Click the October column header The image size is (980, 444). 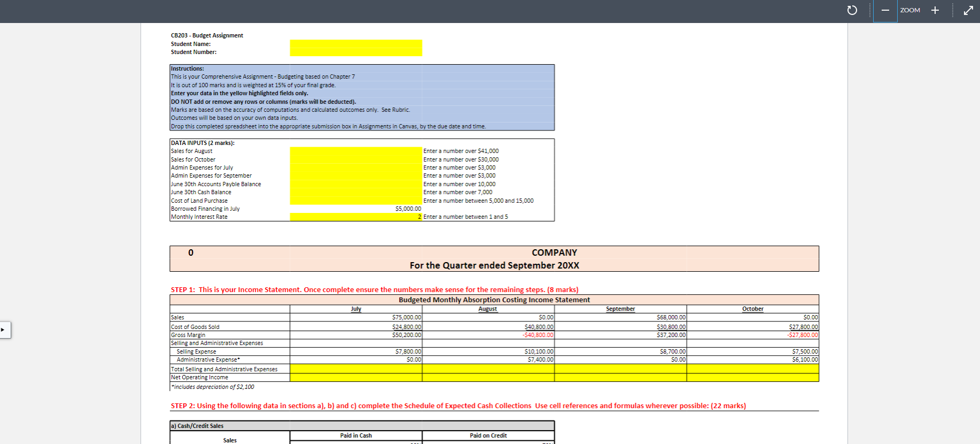click(x=752, y=309)
